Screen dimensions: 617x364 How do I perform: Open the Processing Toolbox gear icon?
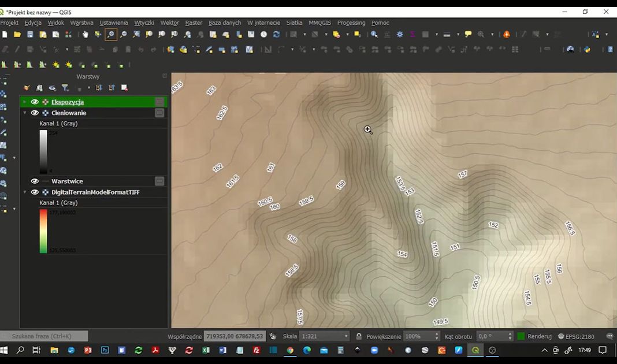400,35
